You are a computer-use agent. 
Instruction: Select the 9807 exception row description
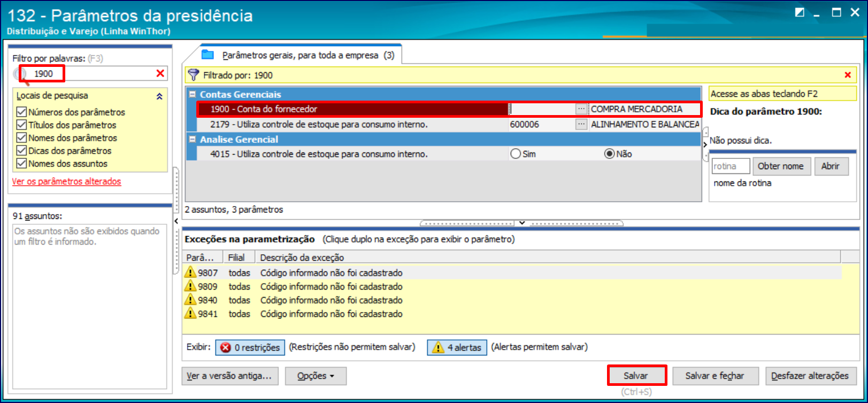332,272
